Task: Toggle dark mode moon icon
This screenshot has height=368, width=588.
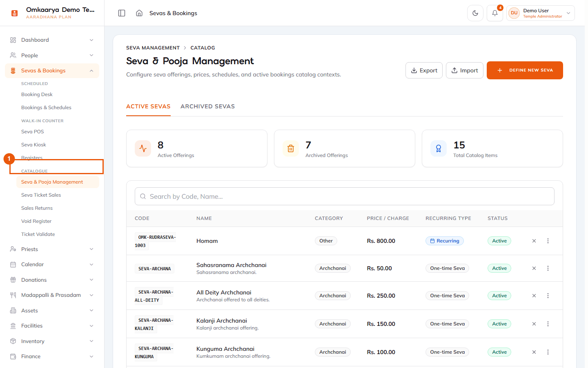Action: (x=475, y=13)
